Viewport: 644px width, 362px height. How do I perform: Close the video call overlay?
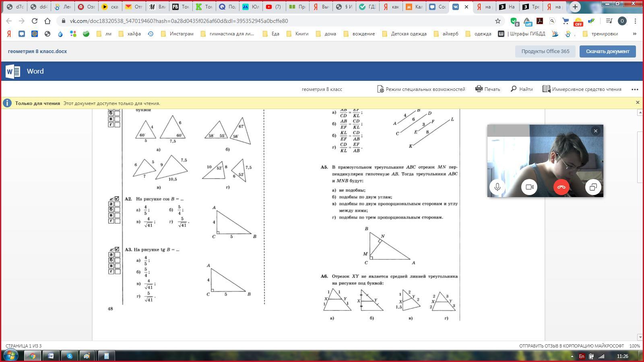pos(596,131)
